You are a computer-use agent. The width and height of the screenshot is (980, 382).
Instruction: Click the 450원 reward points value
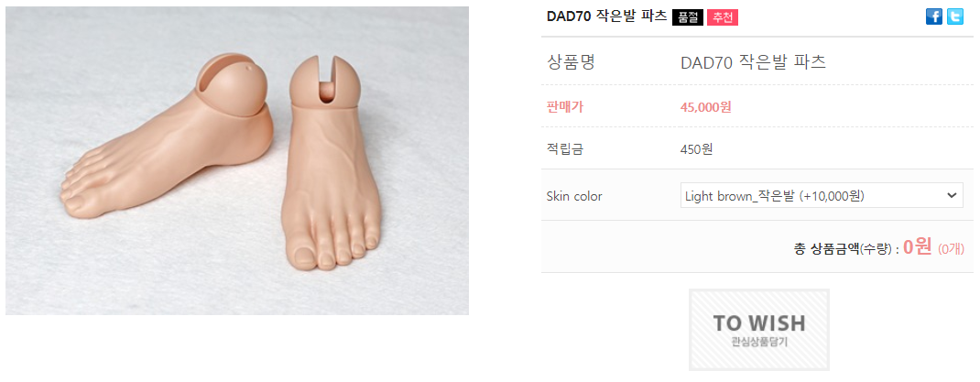pyautogui.click(x=697, y=149)
